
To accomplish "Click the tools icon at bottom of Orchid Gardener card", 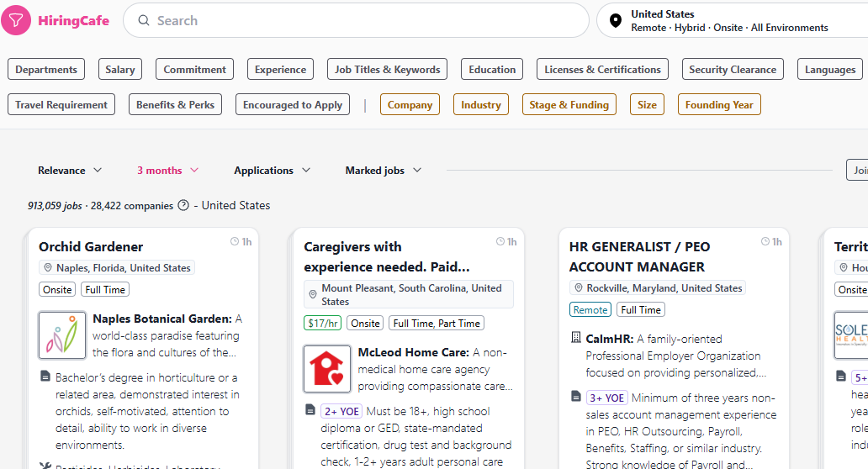I will (45, 466).
